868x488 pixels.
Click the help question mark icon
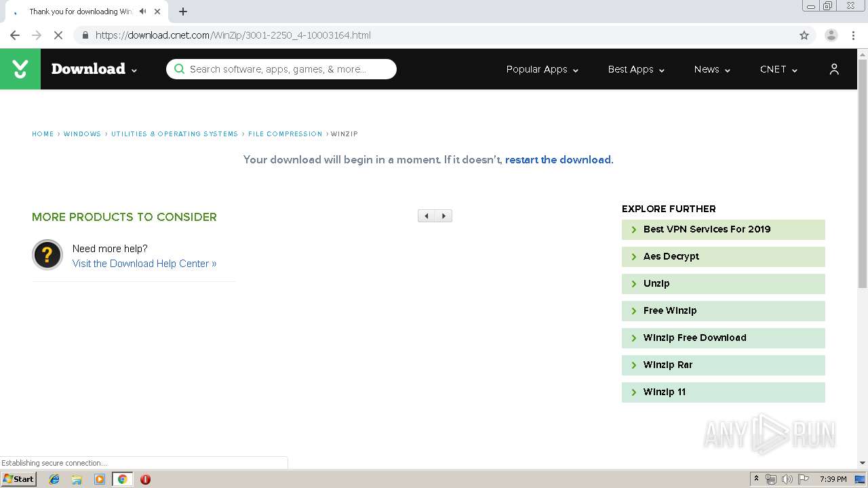point(47,255)
